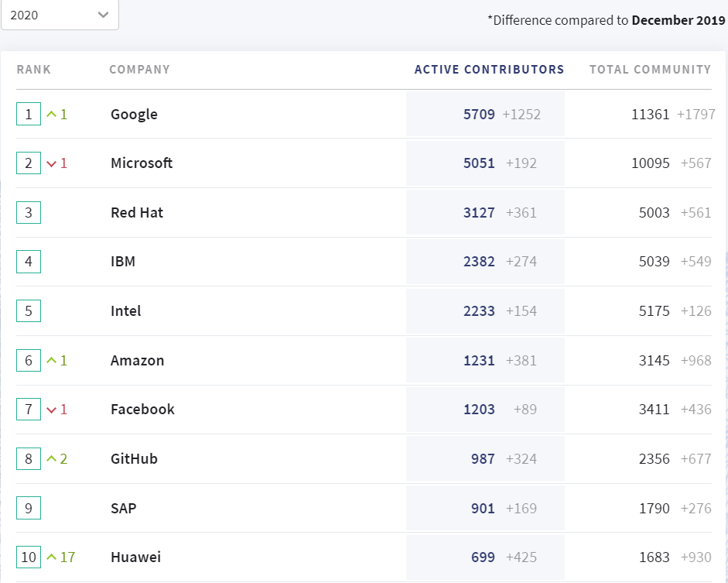Click Amazon's green up-arrow rank indicator
The width and height of the screenshot is (728, 583).
point(52,361)
